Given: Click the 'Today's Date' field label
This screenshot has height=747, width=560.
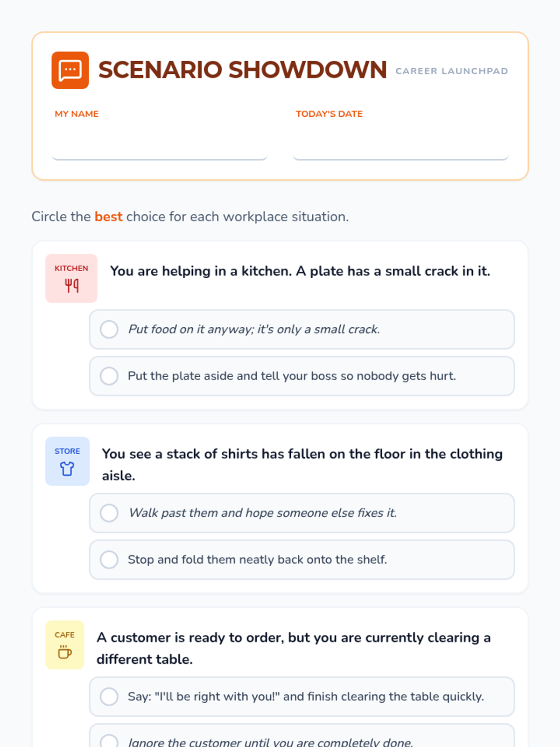Looking at the screenshot, I should click(329, 114).
